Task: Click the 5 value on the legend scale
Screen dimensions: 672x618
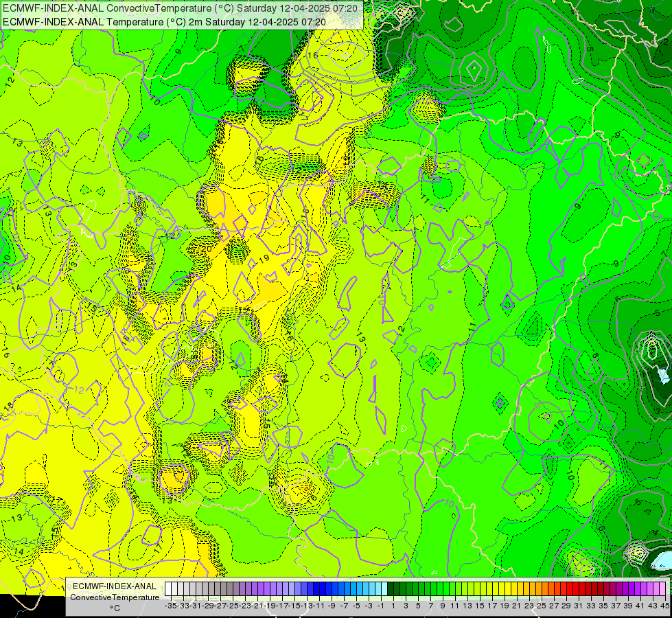Action: (418, 606)
